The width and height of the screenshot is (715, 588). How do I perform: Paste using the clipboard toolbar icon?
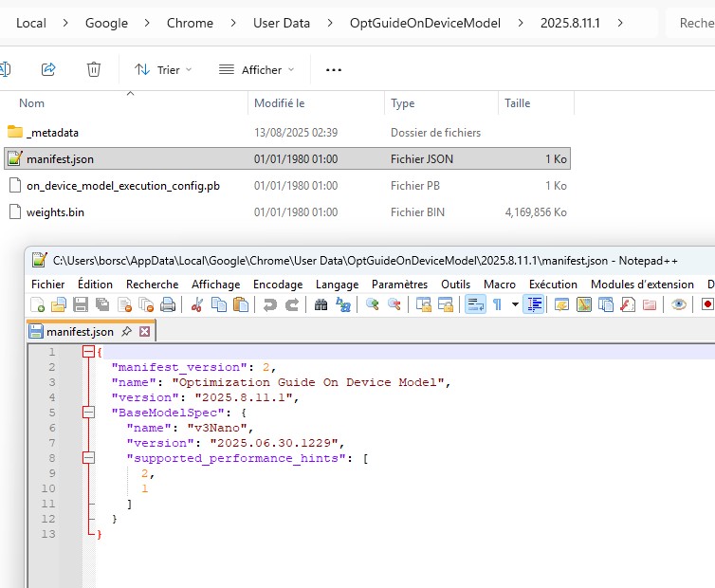(241, 304)
